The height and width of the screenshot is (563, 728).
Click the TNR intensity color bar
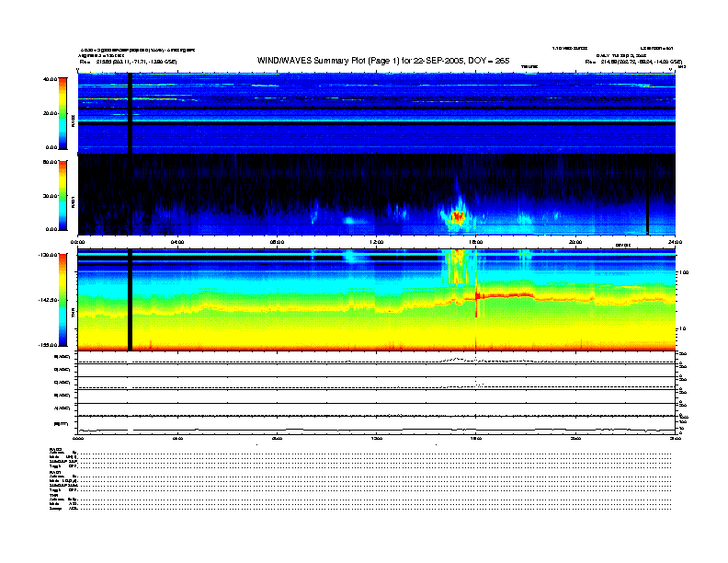tap(63, 300)
